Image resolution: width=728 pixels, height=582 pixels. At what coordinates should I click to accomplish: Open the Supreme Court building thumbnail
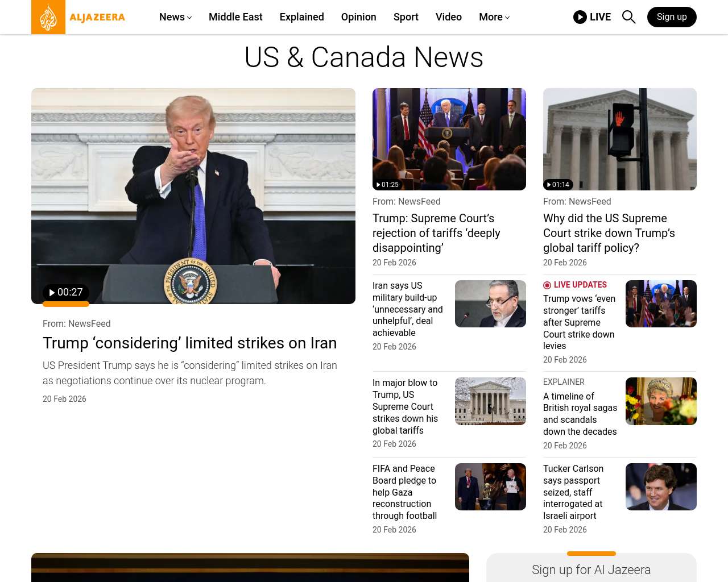(x=490, y=401)
